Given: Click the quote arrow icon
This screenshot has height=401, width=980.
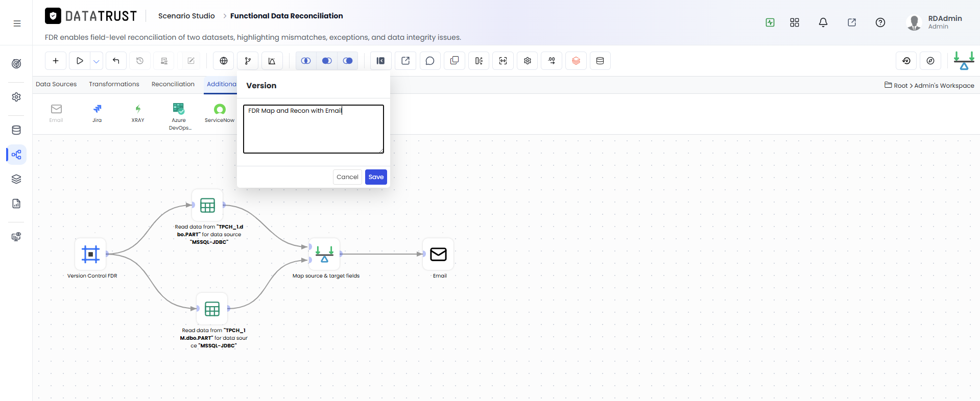Looking at the screenshot, I should coord(552,61).
